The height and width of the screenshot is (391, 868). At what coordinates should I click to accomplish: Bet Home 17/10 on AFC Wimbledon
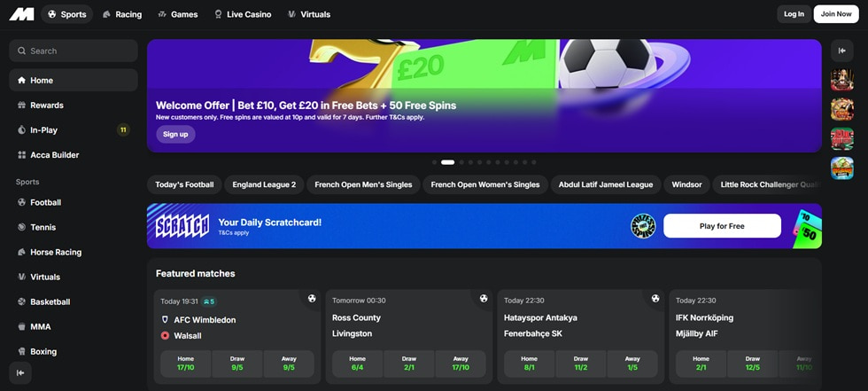click(185, 364)
